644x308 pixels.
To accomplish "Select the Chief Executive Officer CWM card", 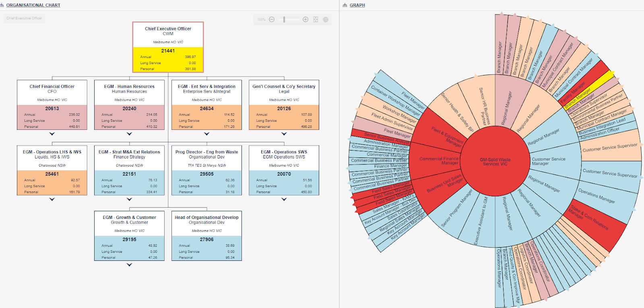I will pyautogui.click(x=168, y=47).
